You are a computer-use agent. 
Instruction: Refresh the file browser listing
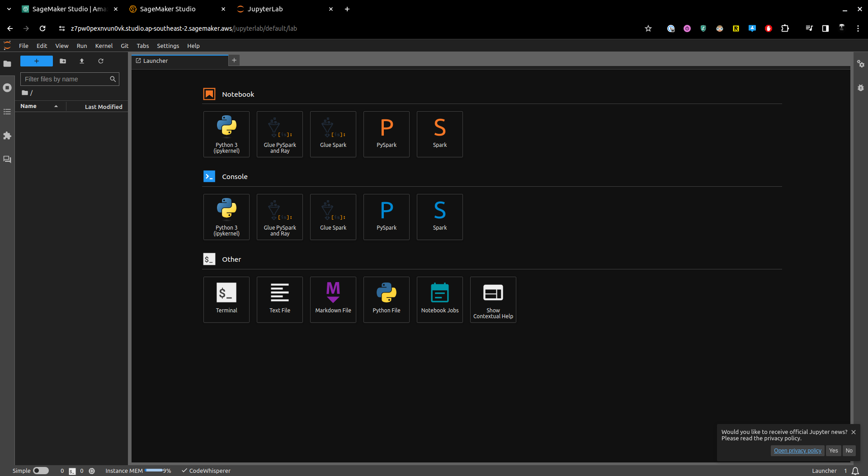point(101,61)
